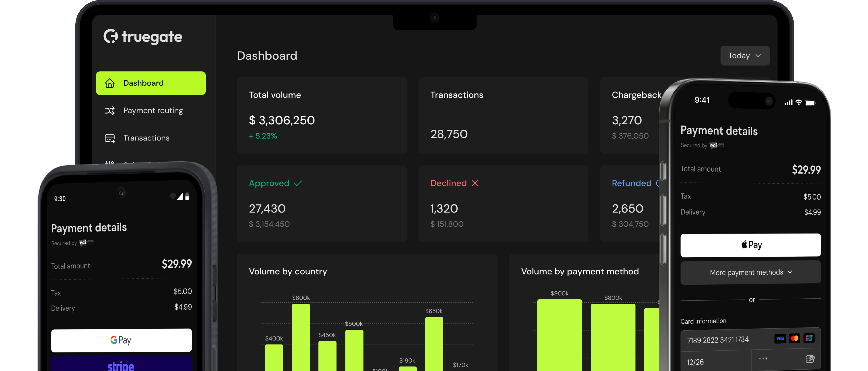The image size is (868, 371).
Task: Click the PCI DSS badge on iPhone
Action: click(717, 145)
